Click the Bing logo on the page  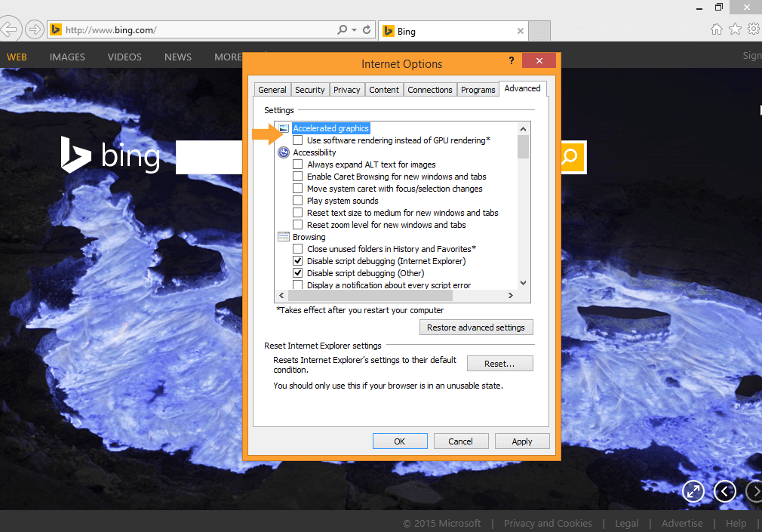pos(110,155)
